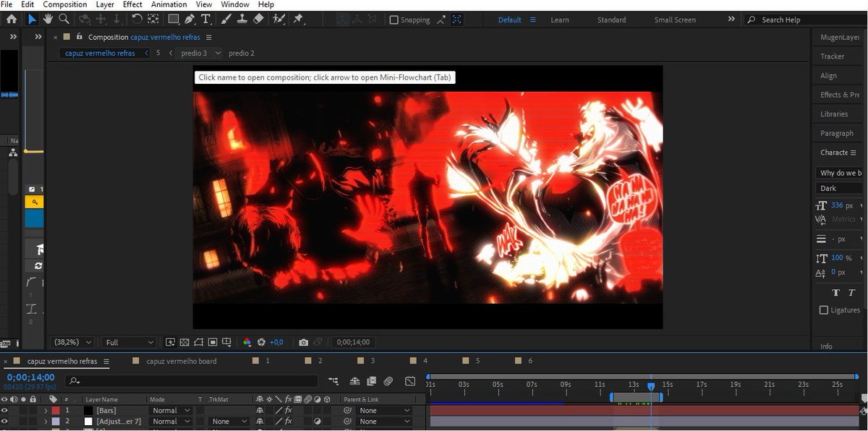The width and height of the screenshot is (868, 431).
Task: Toggle transparency grid in the viewer
Action: coord(184,342)
